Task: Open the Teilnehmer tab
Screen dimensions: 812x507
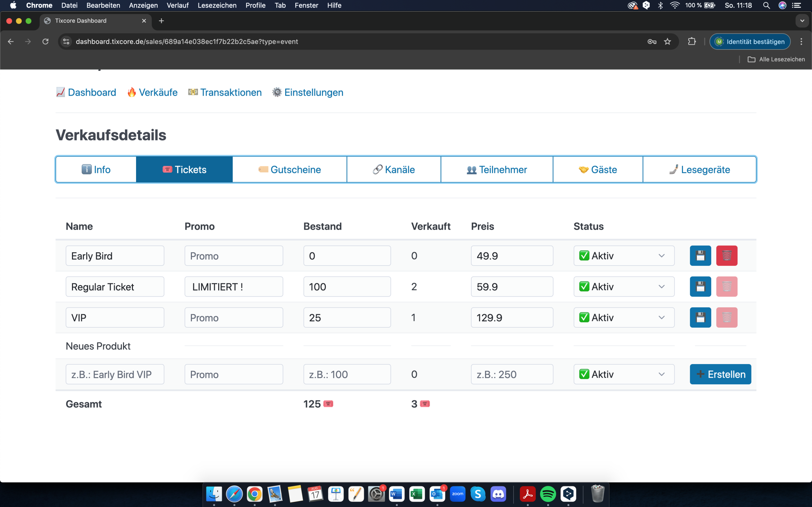Action: pyautogui.click(x=497, y=170)
